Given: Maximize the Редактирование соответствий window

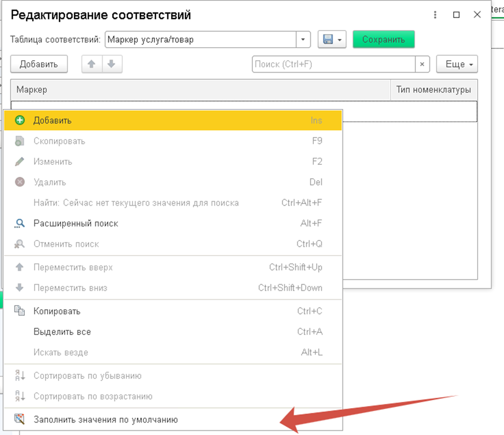Looking at the screenshot, I should coord(456,15).
